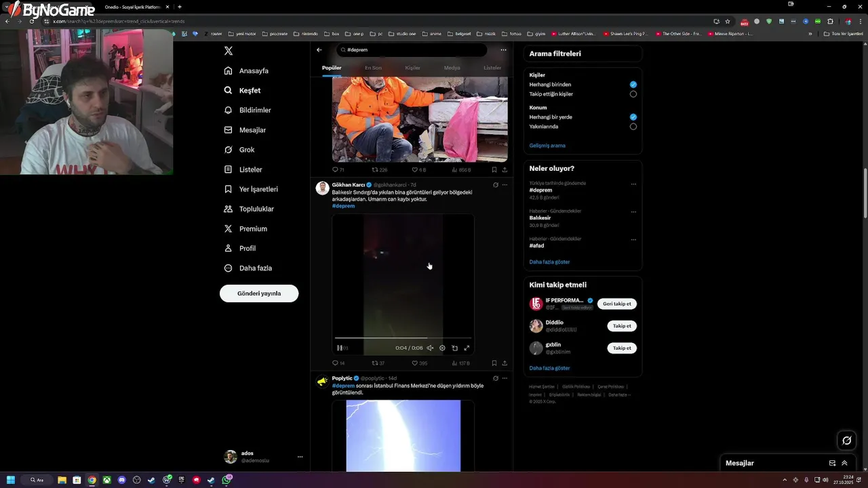
Task: Compose new message in Mesajlar drawer
Action: [832, 463]
